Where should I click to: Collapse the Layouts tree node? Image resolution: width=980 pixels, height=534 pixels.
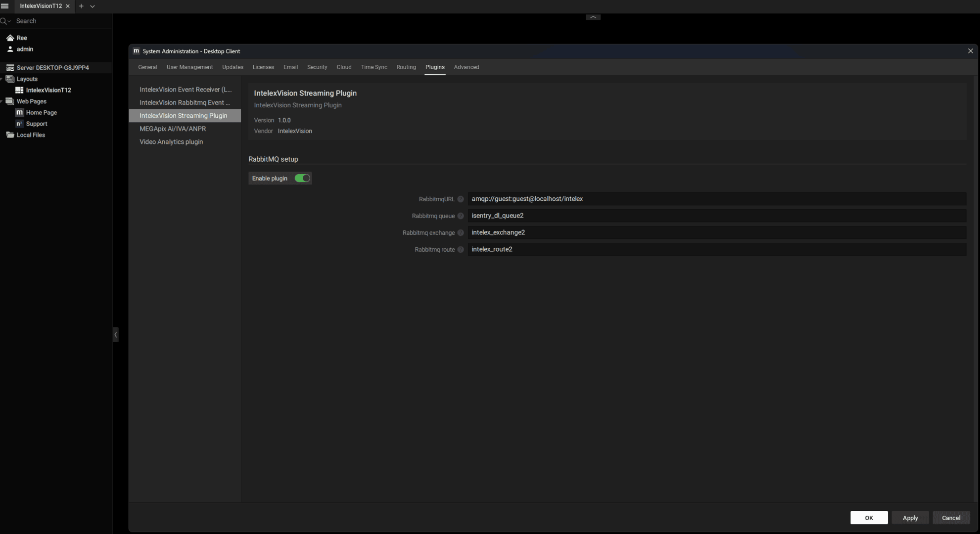tap(2, 79)
